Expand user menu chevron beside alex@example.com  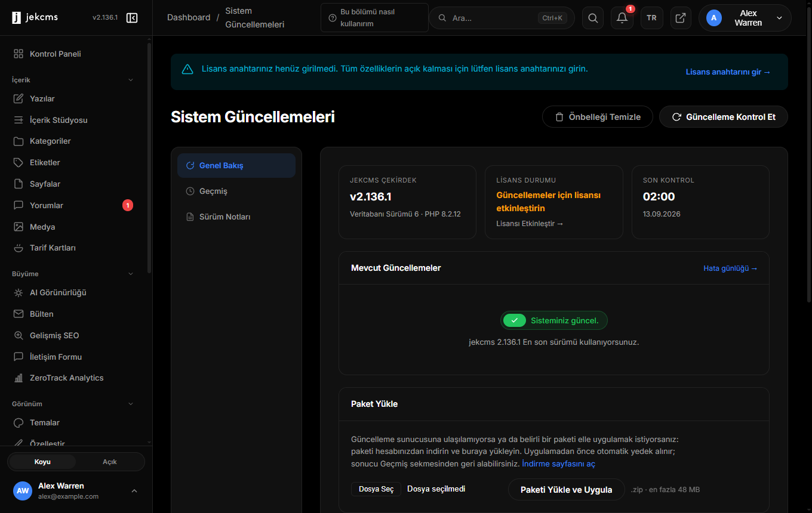tap(134, 491)
